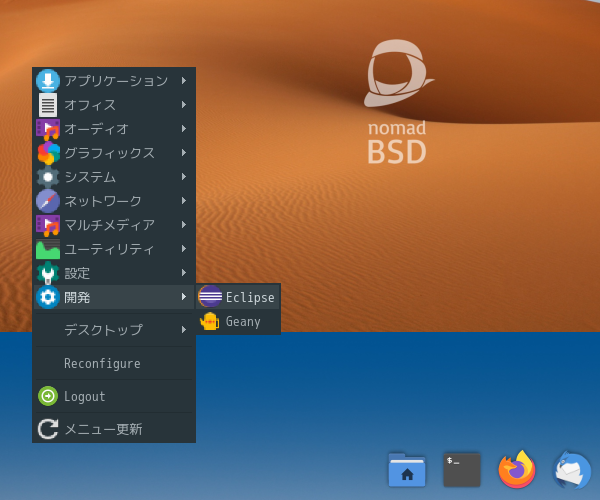Click the Eclipse app icon
The image size is (600, 500).
[210, 296]
